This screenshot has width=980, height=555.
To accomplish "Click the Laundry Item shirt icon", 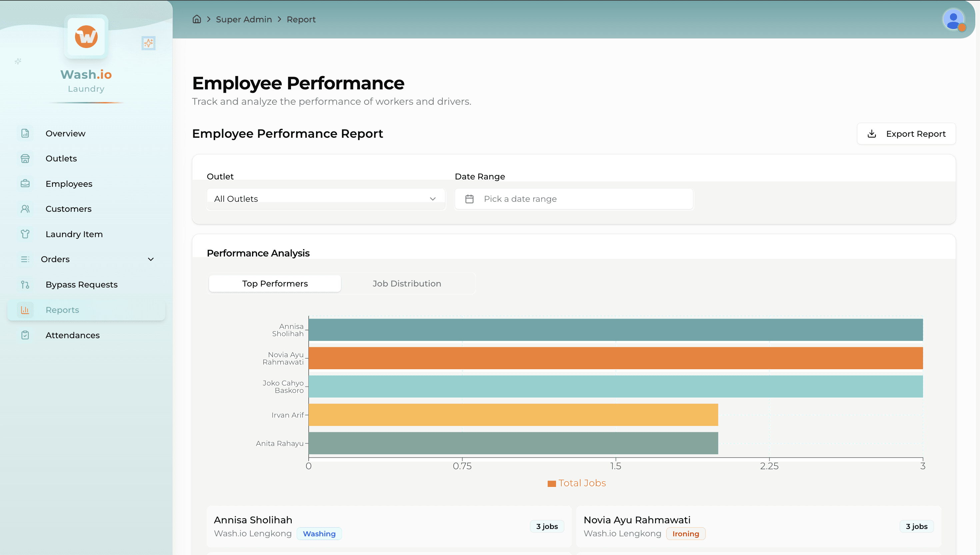I will (x=25, y=234).
